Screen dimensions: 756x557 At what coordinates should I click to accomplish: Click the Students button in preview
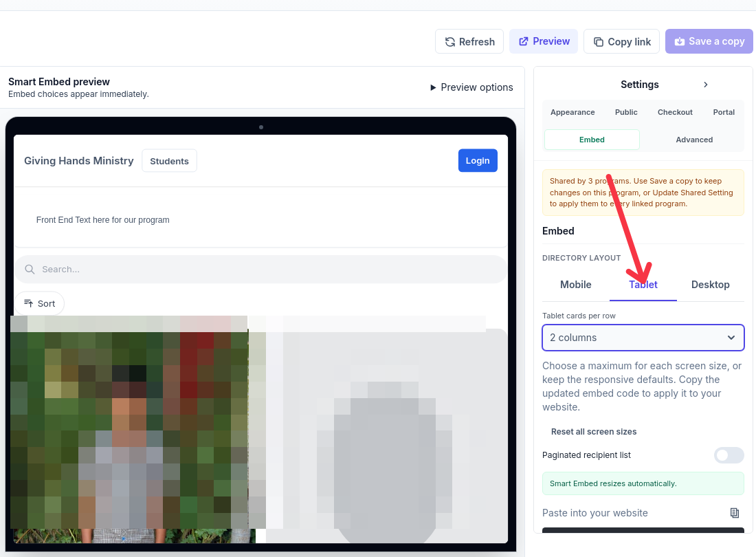pyautogui.click(x=169, y=161)
